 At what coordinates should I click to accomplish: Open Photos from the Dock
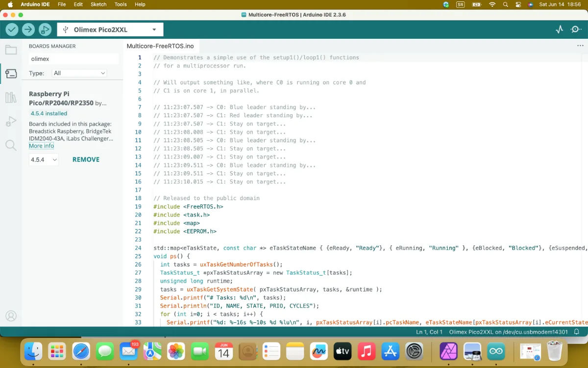[176, 351]
